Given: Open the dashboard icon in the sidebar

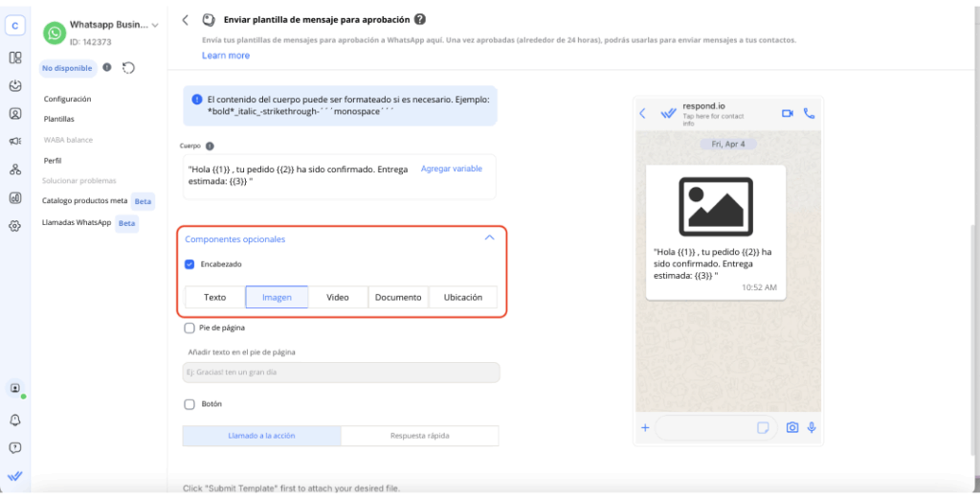Looking at the screenshot, I should click(15, 57).
